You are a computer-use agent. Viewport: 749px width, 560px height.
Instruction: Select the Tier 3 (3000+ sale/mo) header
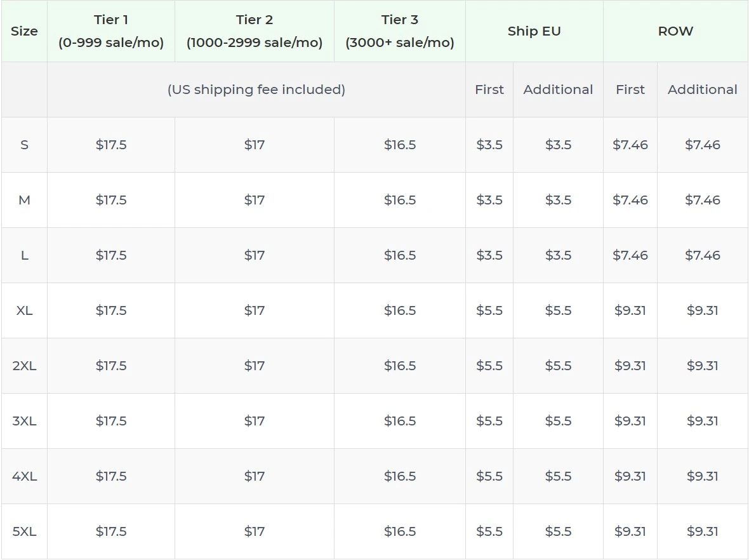pyautogui.click(x=399, y=31)
